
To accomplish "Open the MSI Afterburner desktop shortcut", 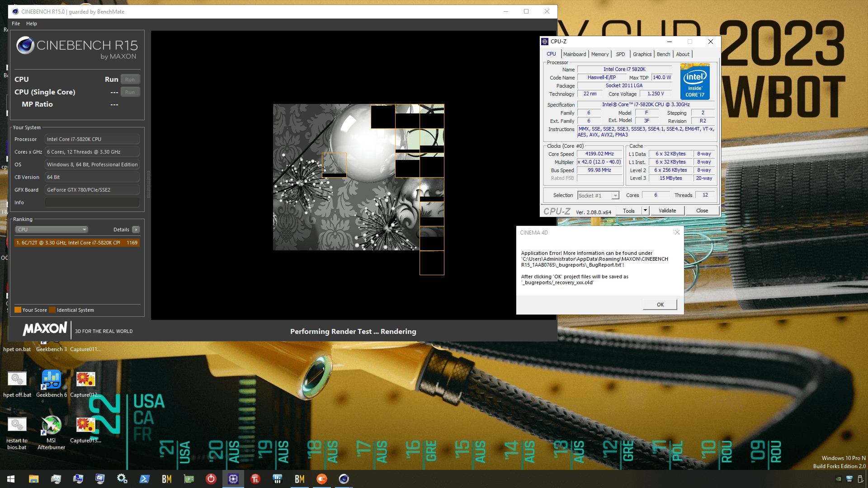I will (51, 432).
